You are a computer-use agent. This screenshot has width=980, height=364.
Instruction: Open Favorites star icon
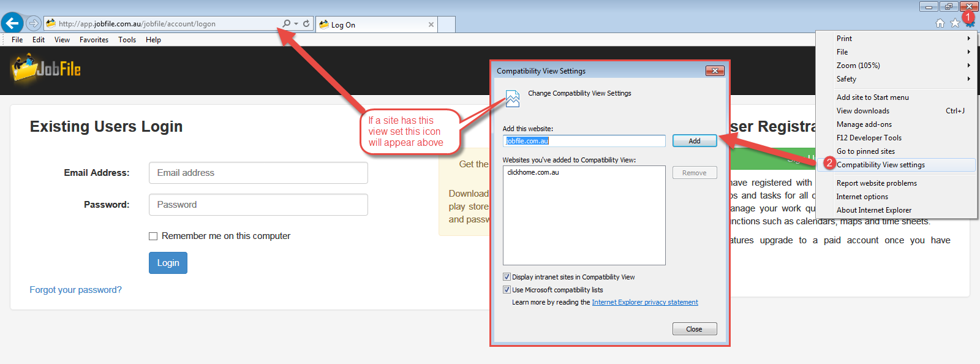[955, 23]
